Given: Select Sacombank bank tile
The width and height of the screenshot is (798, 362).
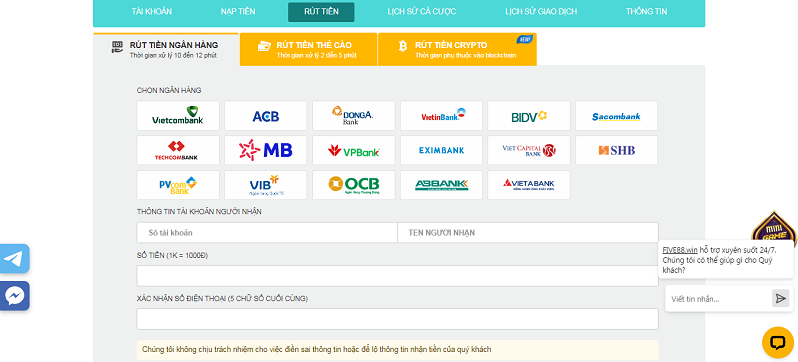Looking at the screenshot, I should [x=616, y=116].
